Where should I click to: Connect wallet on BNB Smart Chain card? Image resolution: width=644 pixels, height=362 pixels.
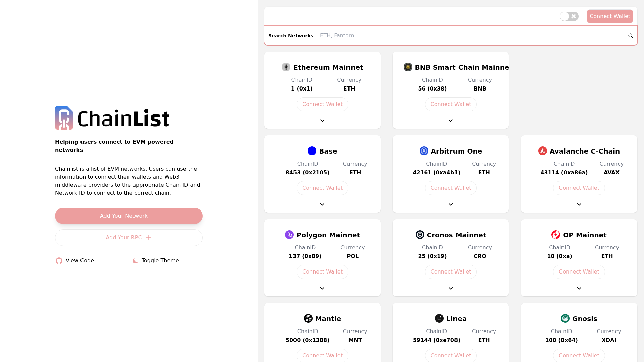click(x=451, y=104)
